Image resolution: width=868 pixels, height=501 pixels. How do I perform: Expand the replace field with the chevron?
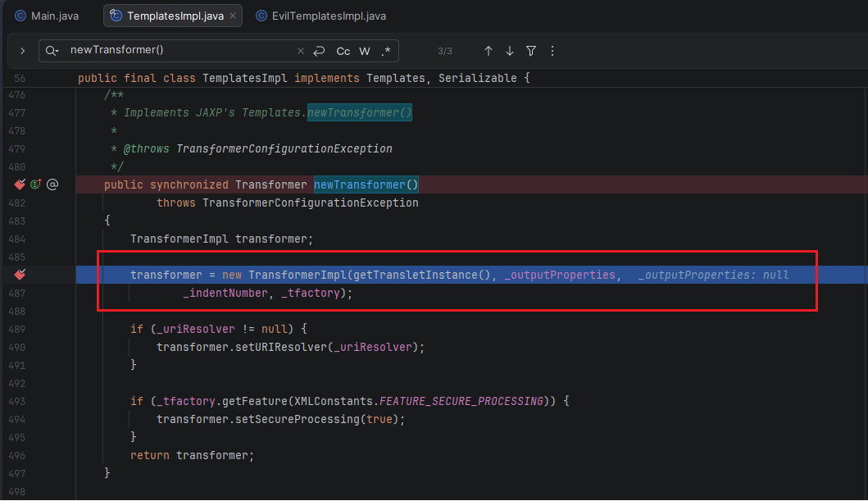tap(23, 51)
